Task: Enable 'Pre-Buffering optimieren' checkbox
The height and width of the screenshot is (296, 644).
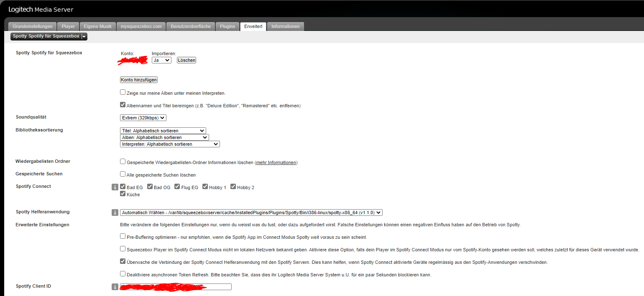Action: [x=123, y=236]
